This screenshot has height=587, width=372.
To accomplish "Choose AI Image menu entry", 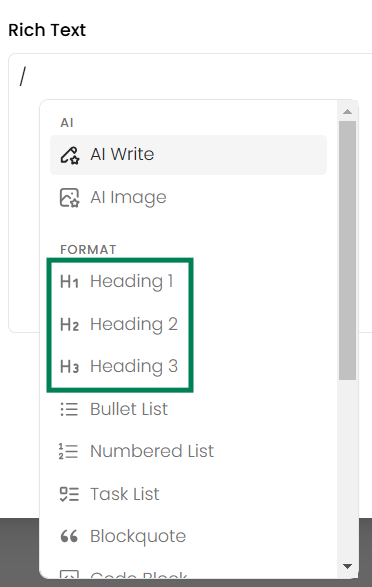I will click(188, 198).
